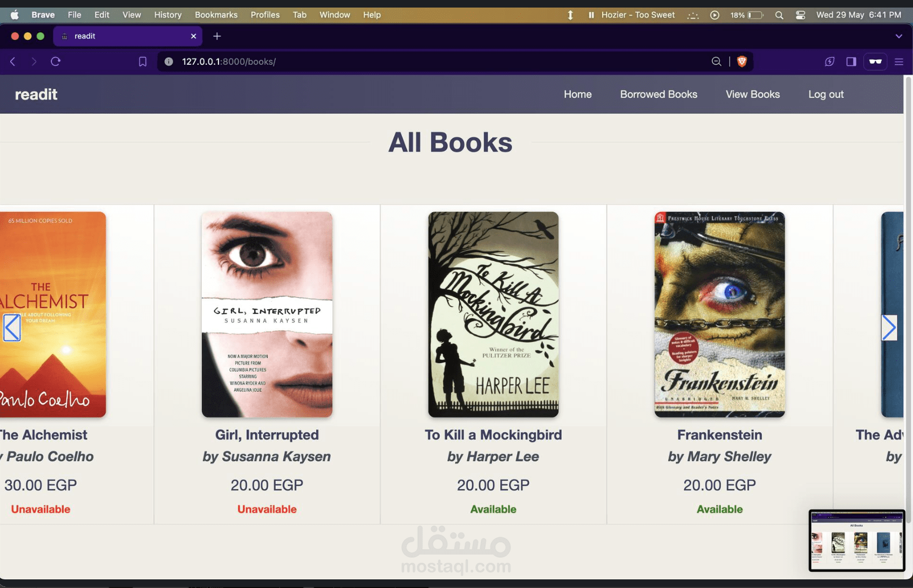This screenshot has height=588, width=913.
Task: Open the Brave hamburger menu
Action: click(899, 61)
